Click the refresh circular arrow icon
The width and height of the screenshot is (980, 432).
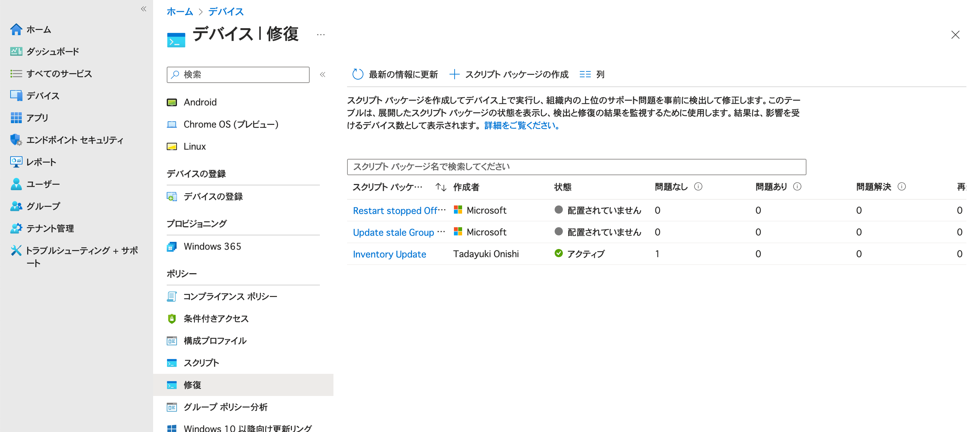pyautogui.click(x=358, y=74)
